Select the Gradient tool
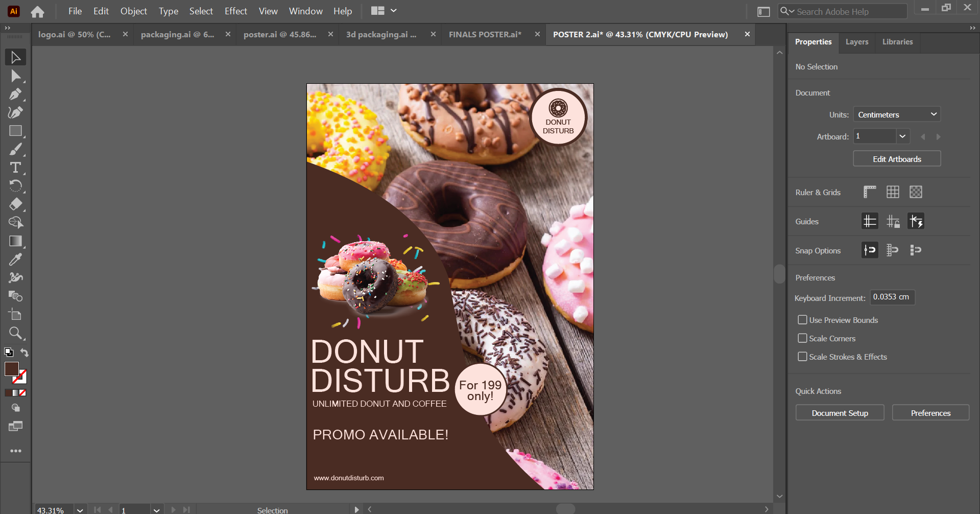 click(15, 241)
